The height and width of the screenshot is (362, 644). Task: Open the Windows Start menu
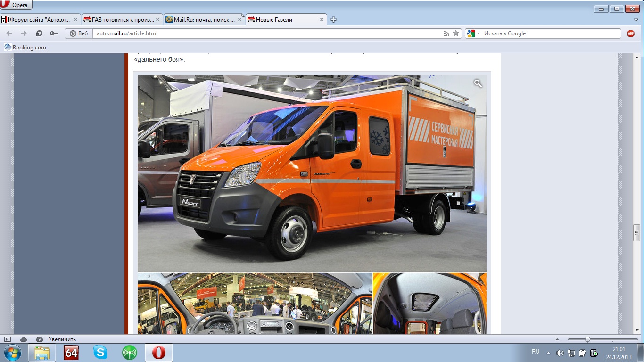pyautogui.click(x=12, y=353)
